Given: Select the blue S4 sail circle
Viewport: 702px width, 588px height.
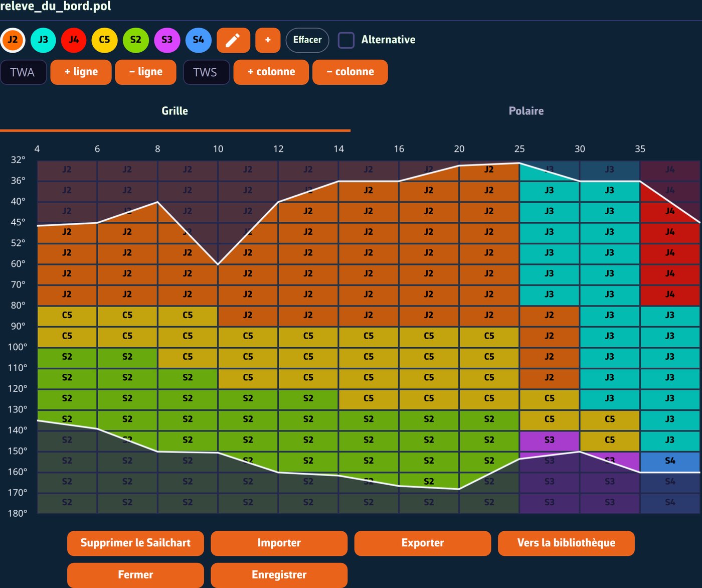Looking at the screenshot, I should click(199, 40).
